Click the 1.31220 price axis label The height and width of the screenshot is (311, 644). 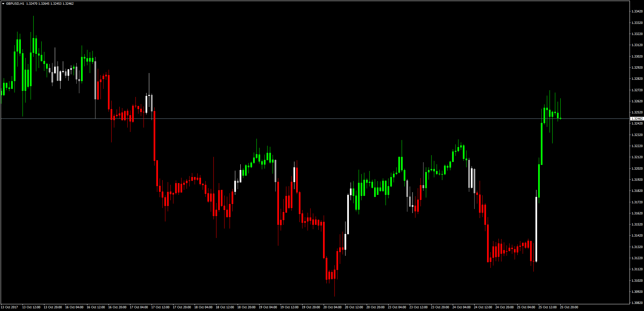[x=637, y=258]
